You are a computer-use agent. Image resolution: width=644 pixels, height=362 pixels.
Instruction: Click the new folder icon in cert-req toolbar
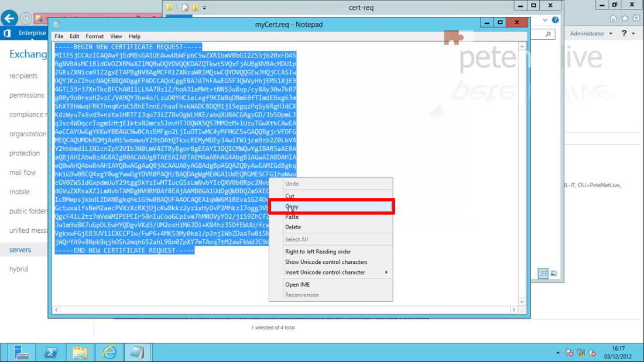(x=196, y=8)
